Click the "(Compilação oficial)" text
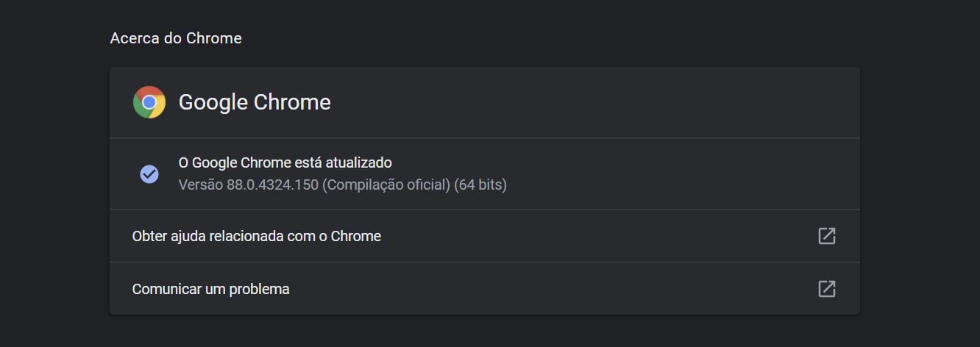This screenshot has height=347, width=980. pos(386,185)
